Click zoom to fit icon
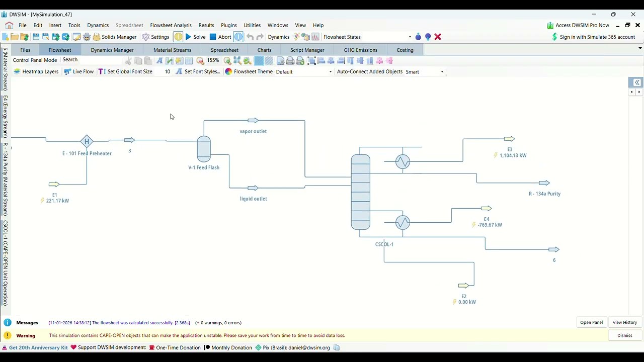Viewport: 644px width, 362px height. point(237,60)
